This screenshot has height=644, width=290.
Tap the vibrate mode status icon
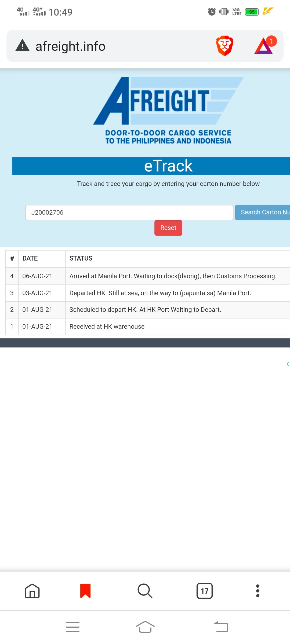pyautogui.click(x=224, y=12)
